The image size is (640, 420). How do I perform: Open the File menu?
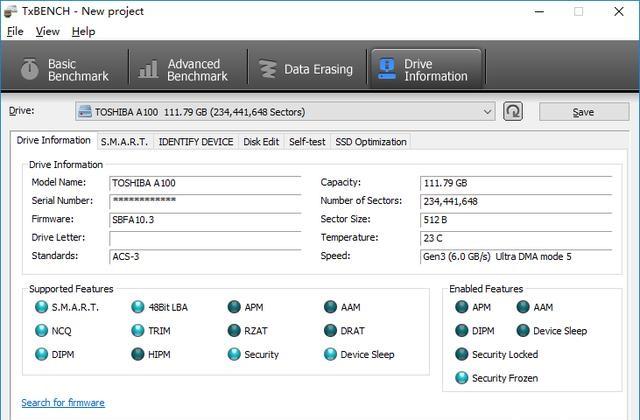[15, 31]
